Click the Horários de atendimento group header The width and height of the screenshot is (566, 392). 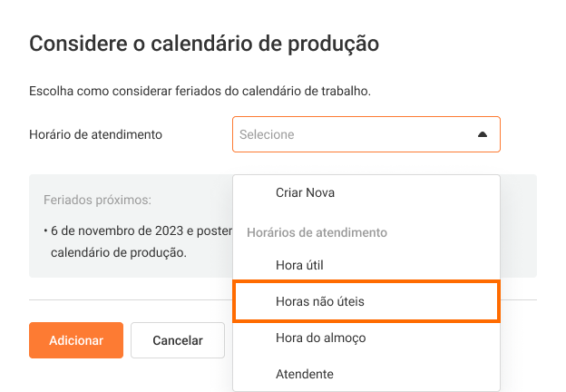click(317, 232)
